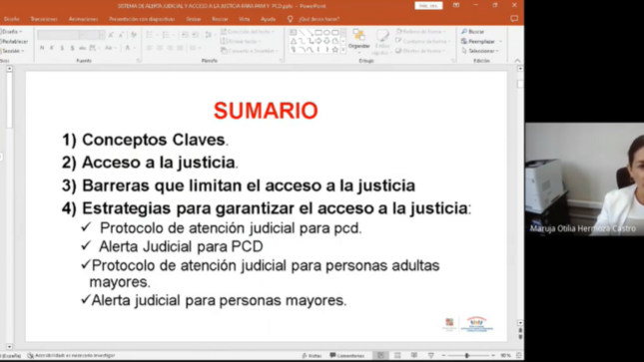Toggle Normal view in status bar
644x362 pixels.
[380, 355]
